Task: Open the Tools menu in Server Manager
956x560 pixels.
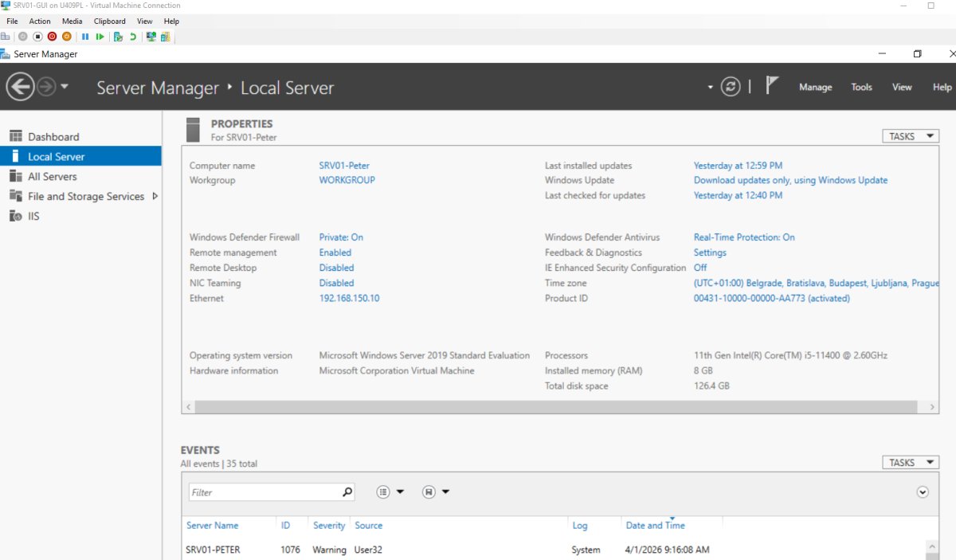Action: coord(861,87)
